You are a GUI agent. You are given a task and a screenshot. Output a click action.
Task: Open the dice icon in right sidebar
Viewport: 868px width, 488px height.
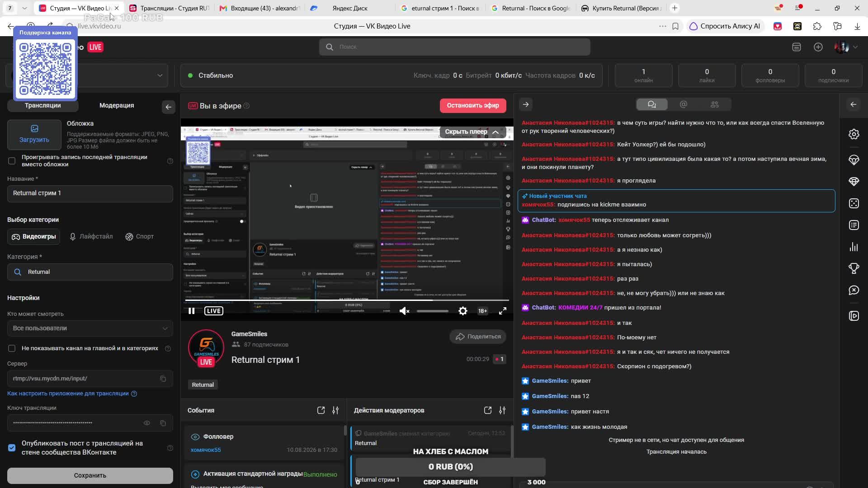(854, 203)
